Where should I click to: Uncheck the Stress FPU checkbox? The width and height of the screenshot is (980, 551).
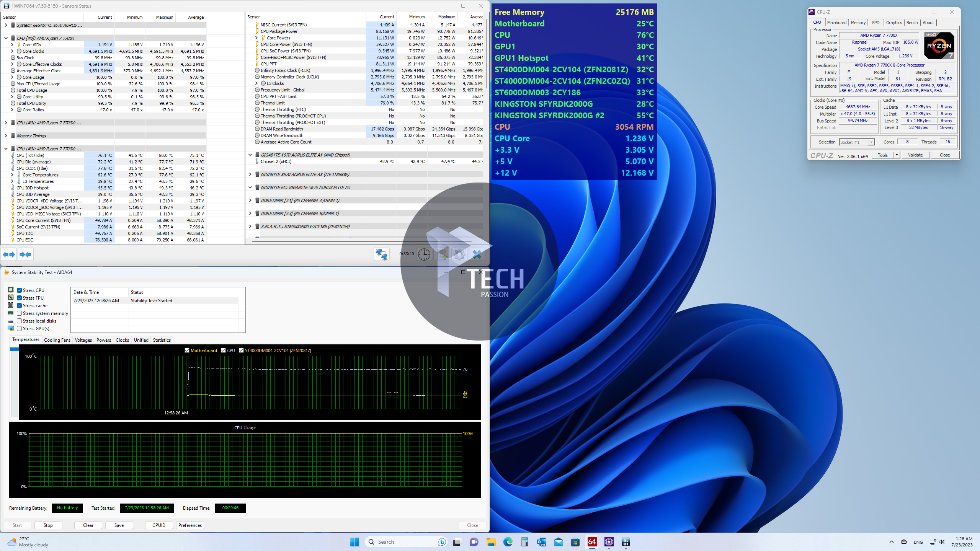pyautogui.click(x=19, y=298)
